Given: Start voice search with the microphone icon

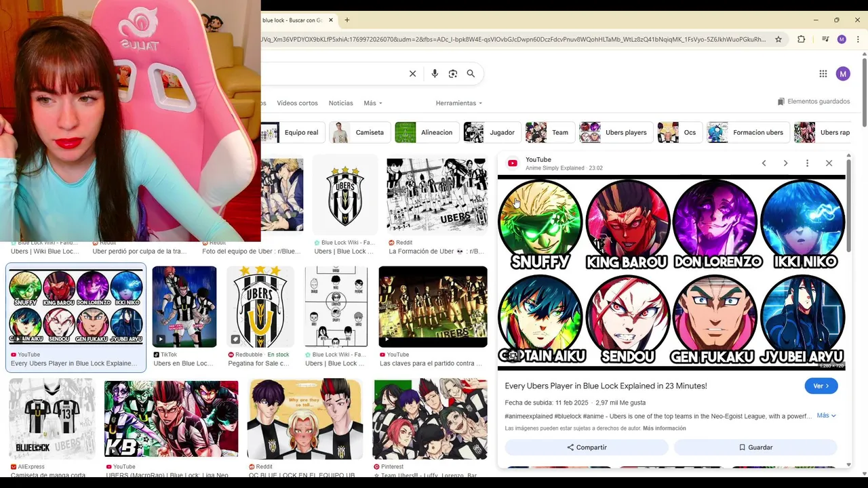Looking at the screenshot, I should 435,74.
